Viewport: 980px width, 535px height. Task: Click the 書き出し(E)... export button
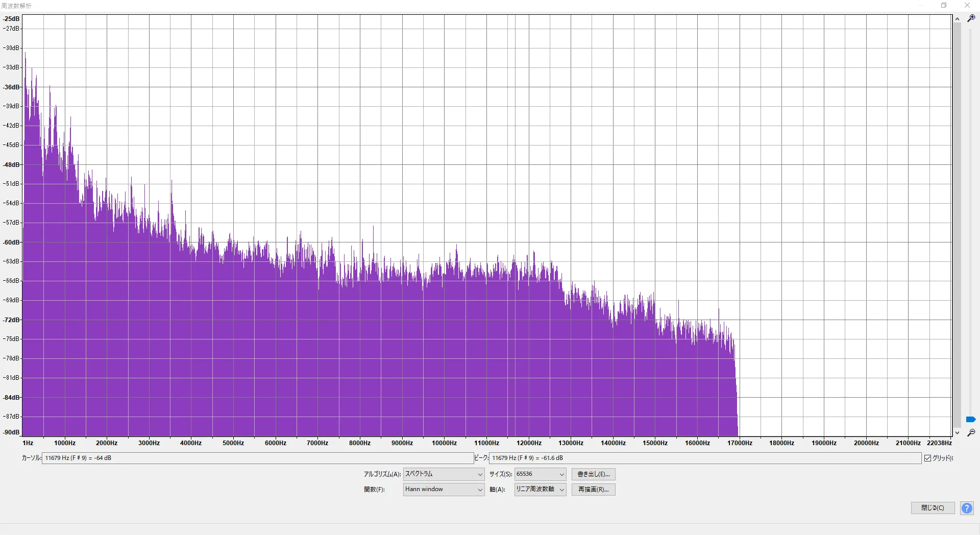[x=593, y=474]
